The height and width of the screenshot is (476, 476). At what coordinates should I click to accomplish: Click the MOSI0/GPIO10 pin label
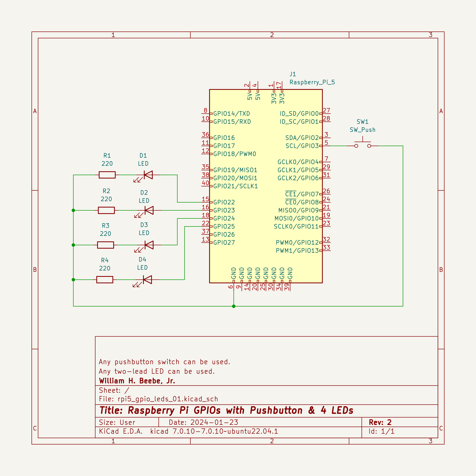pyautogui.click(x=297, y=219)
